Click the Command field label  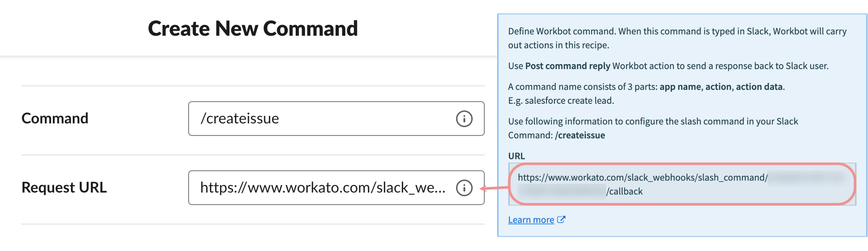pyautogui.click(x=55, y=119)
